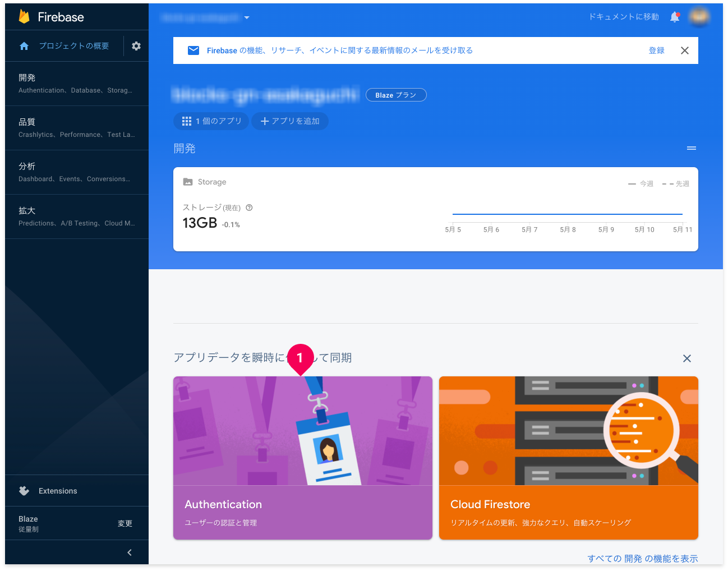Image resolution: width=728 pixels, height=571 pixels.
Task: Open notifications bell icon
Action: 675,17
